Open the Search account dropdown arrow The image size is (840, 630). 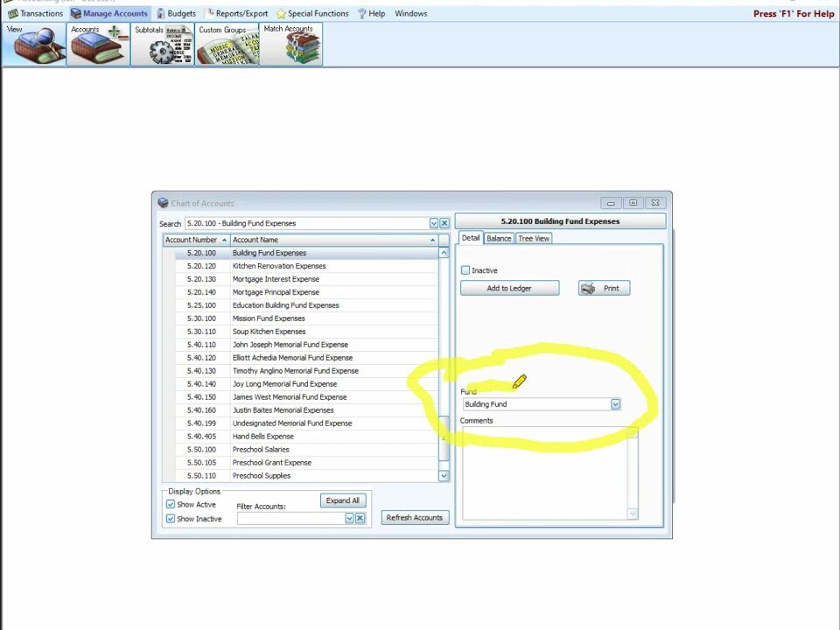click(x=433, y=224)
